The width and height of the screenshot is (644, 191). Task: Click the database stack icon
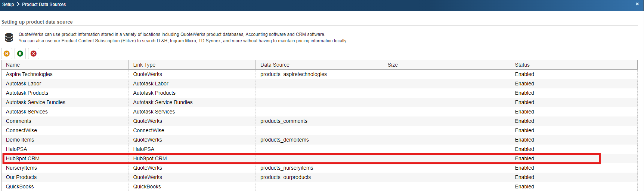point(9,37)
